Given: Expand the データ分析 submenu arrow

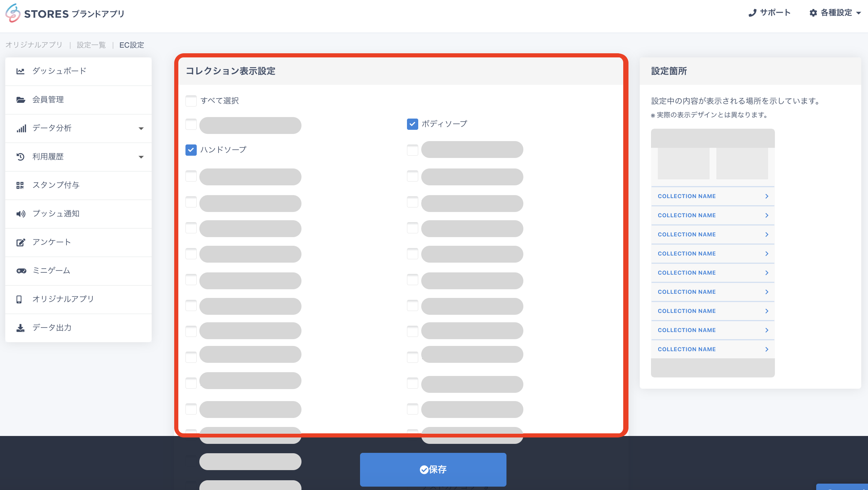Looking at the screenshot, I should (141, 128).
